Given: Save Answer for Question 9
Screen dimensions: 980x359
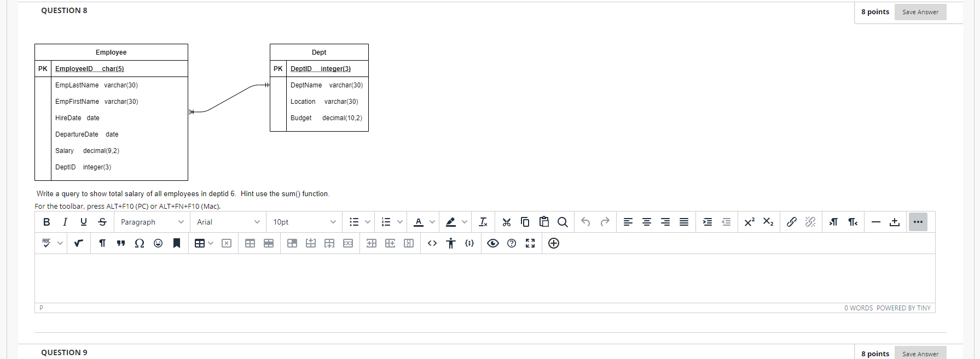Looking at the screenshot, I should [x=920, y=354].
